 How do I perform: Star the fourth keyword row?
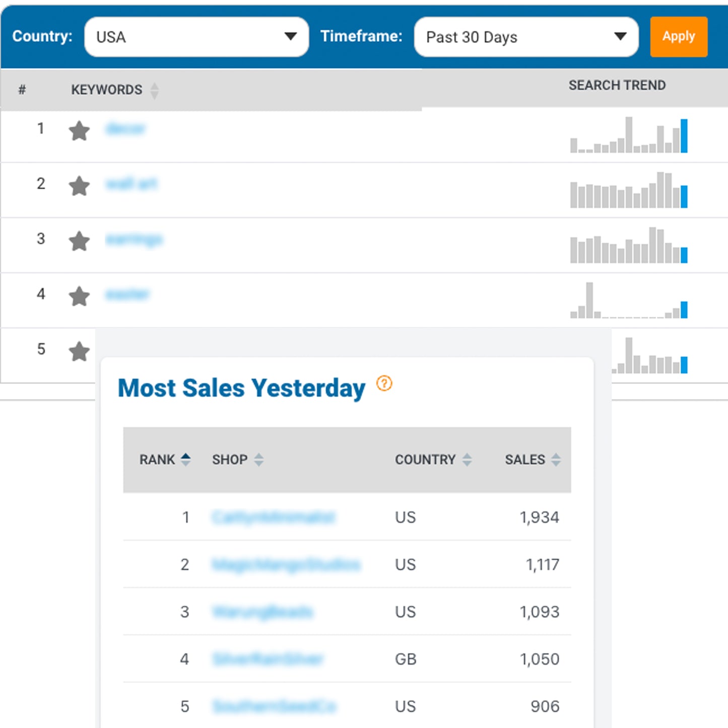pyautogui.click(x=79, y=296)
